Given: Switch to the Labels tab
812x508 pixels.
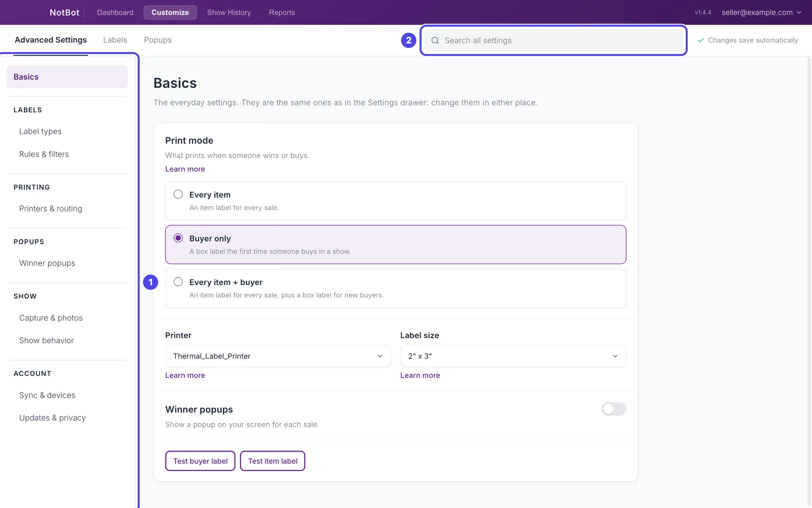Looking at the screenshot, I should point(115,40).
